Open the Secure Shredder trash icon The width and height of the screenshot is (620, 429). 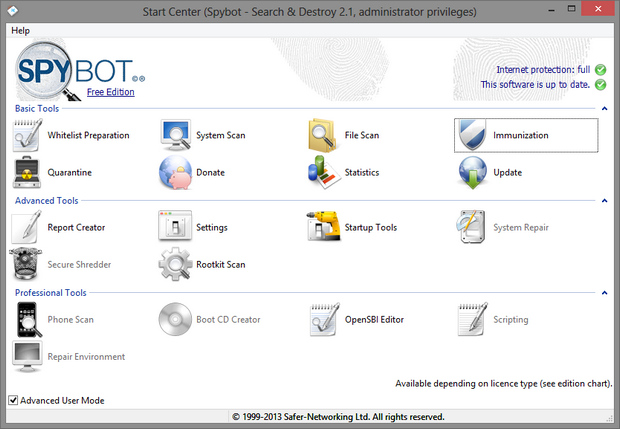coord(25,264)
